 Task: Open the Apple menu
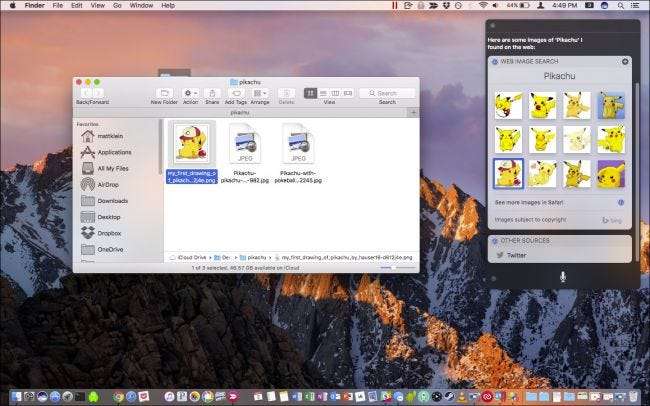click(12, 5)
